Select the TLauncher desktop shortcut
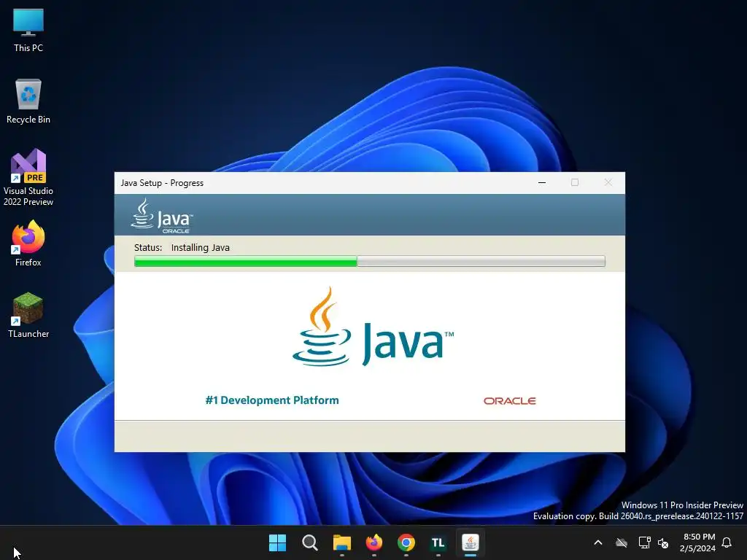The width and height of the screenshot is (747, 560). pyautogui.click(x=28, y=315)
